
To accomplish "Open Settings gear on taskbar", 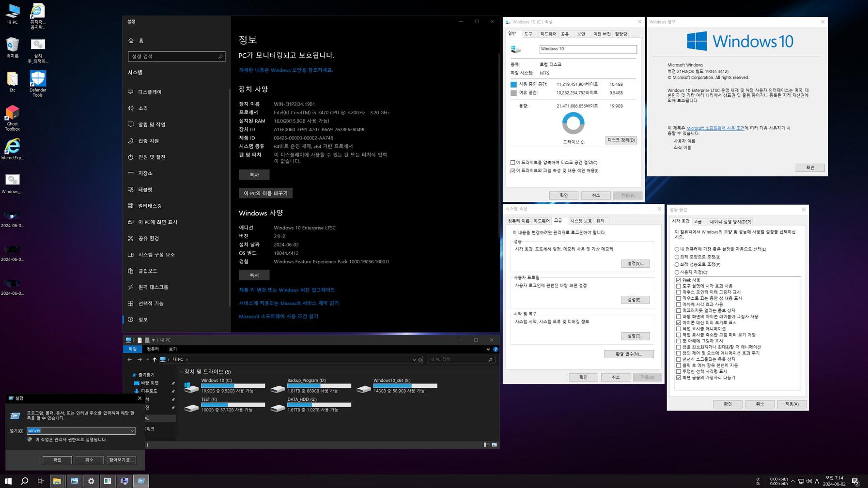I will click(91, 481).
